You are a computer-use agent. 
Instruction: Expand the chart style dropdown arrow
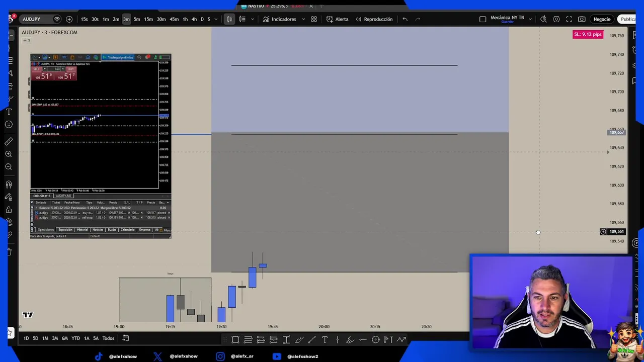252,19
